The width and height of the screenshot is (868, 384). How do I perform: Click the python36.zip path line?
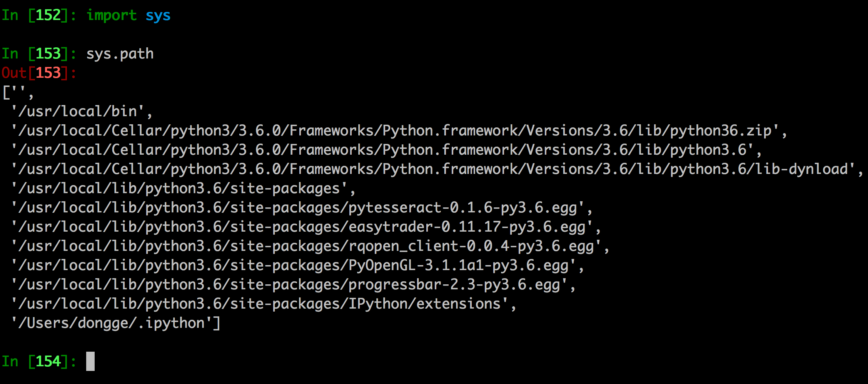[x=398, y=131]
